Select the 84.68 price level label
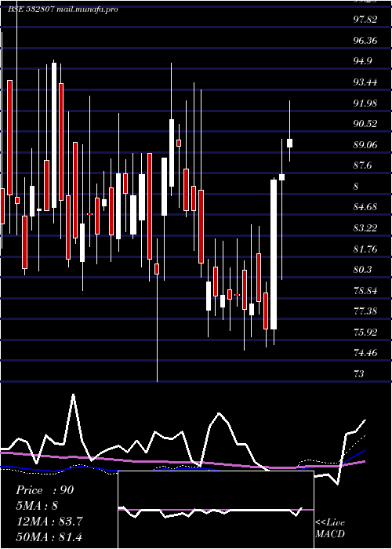The height and width of the screenshot is (549, 392). [365, 207]
